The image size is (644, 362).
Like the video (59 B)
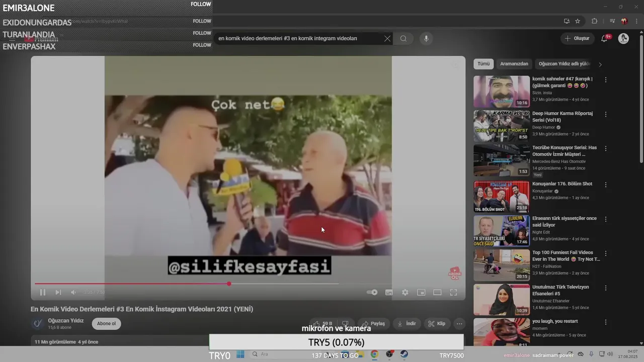click(x=322, y=324)
